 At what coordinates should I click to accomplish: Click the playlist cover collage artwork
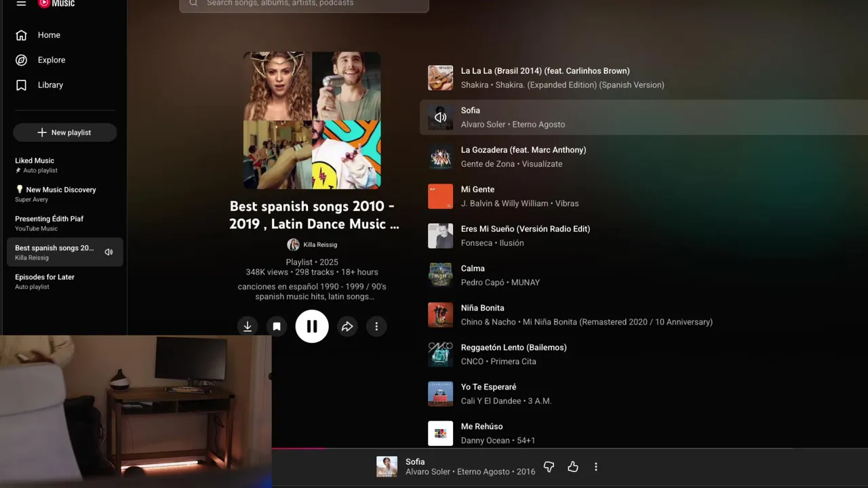click(x=312, y=120)
